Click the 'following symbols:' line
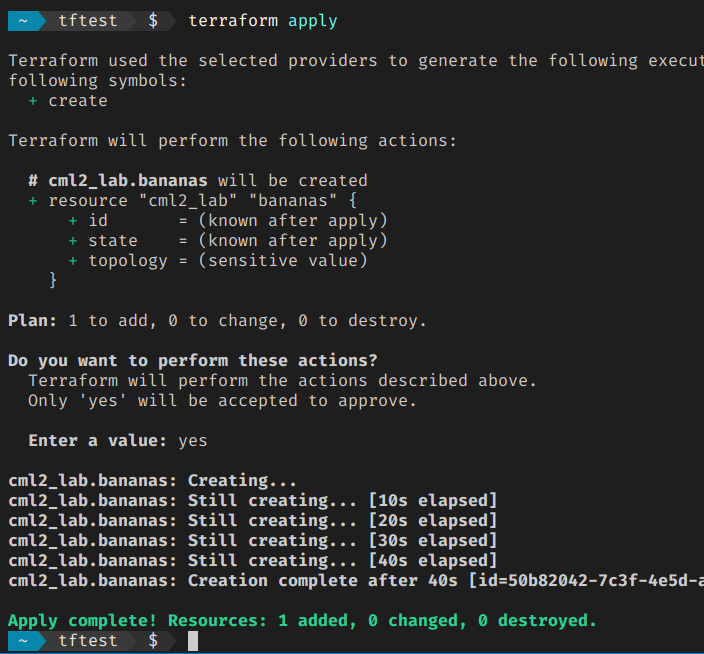The width and height of the screenshot is (704, 654). [x=97, y=81]
